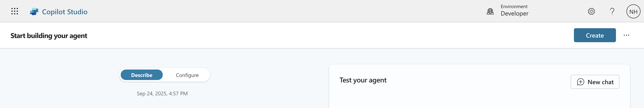Click the Environment label above Developer
Screen dimensions: 644x108
tap(514, 7)
